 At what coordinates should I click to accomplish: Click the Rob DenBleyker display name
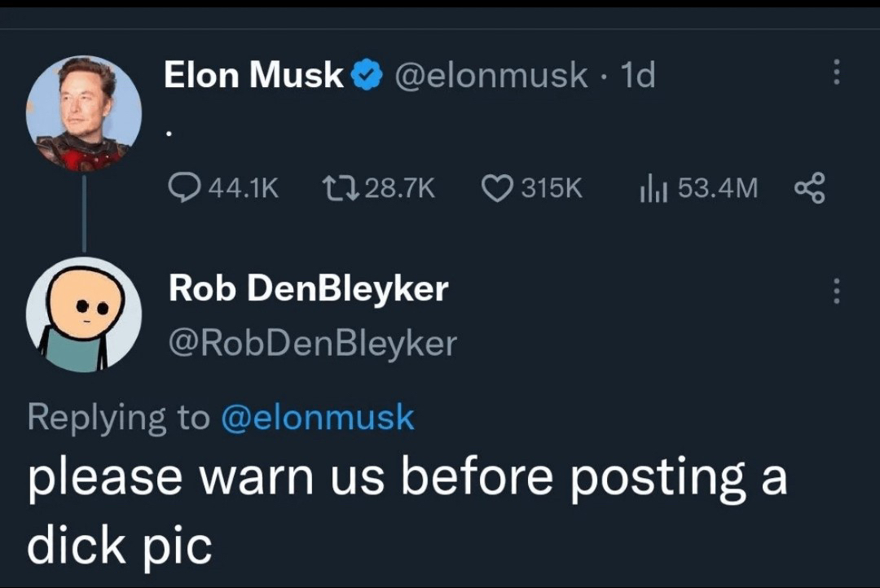click(308, 288)
